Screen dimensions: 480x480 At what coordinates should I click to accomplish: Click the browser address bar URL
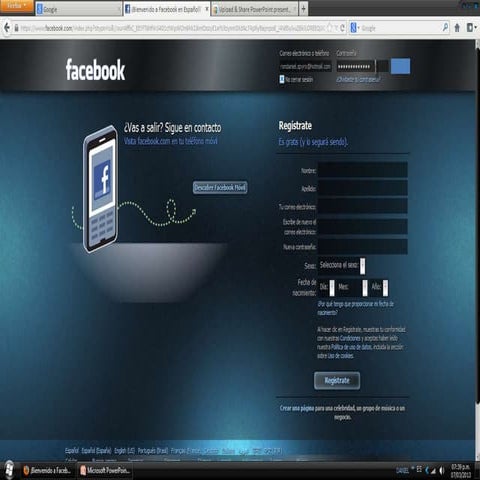click(x=172, y=28)
